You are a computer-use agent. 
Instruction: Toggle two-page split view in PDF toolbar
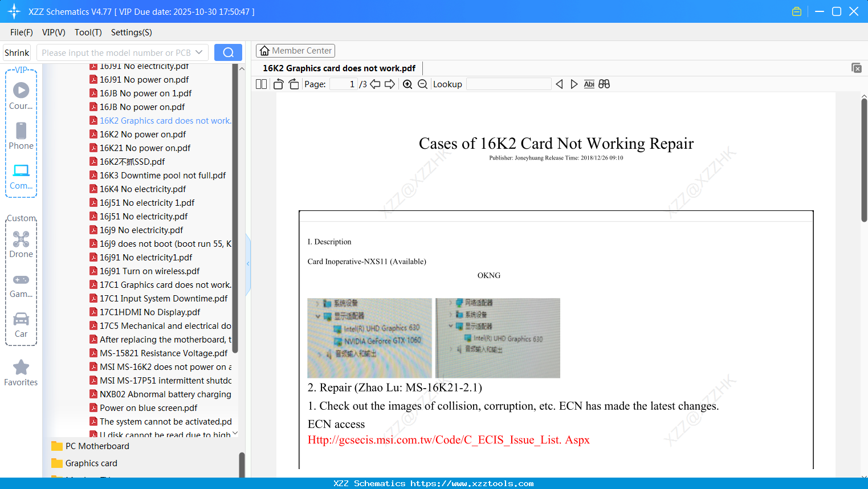pos(262,84)
